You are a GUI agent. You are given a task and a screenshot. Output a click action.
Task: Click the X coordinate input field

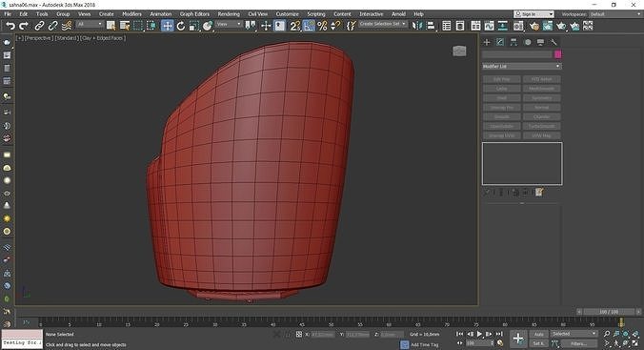pos(322,335)
